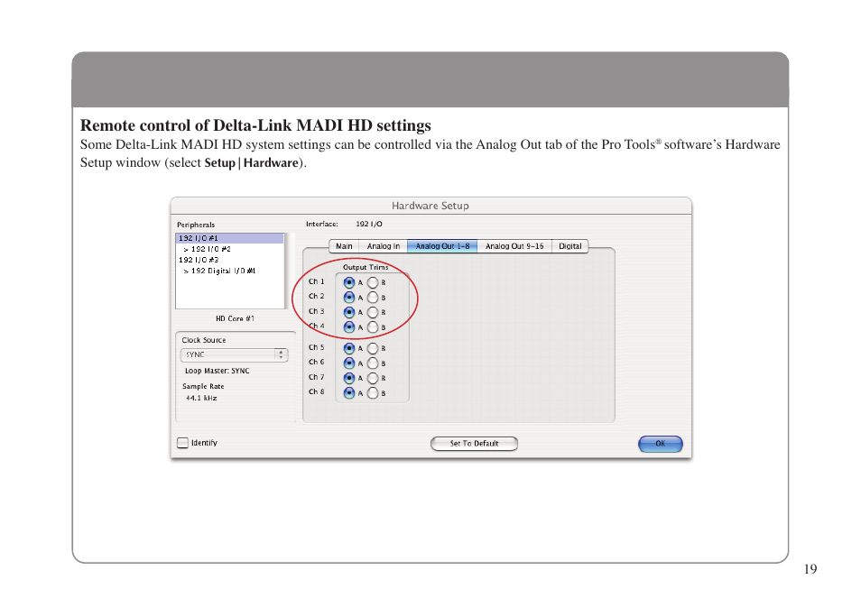861x616 pixels.
Task: Click the Interface 192 I/O value
Action: 369,224
